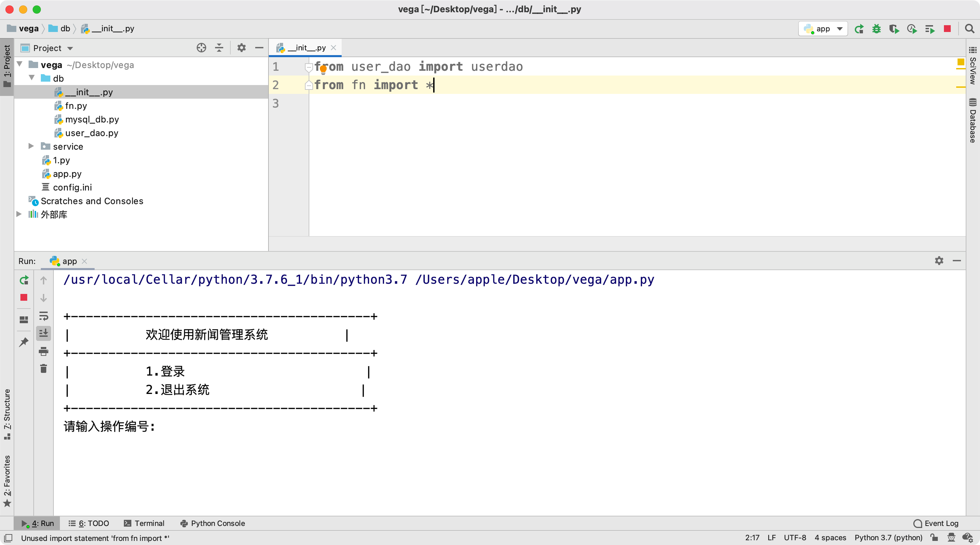Open Run panel settings gear
This screenshot has width=980, height=545.
tap(939, 261)
